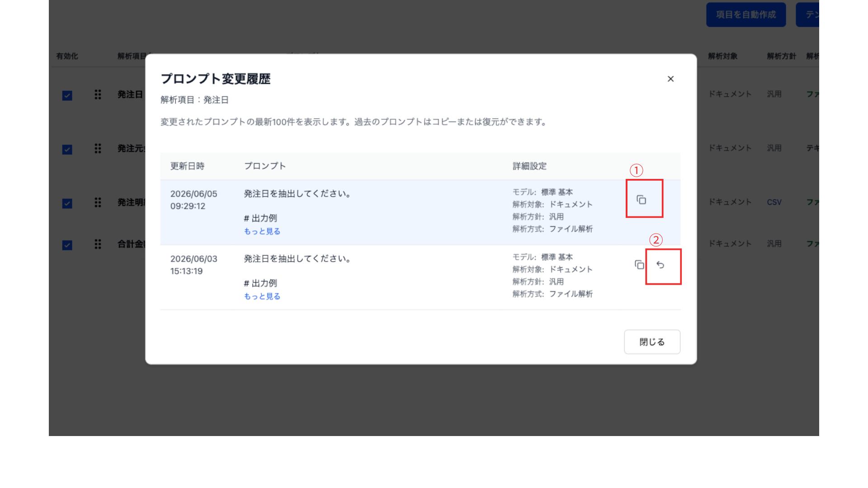Viewport: 868px width, 488px height.
Task: Click the CSV value in background table
Action: [x=774, y=202]
